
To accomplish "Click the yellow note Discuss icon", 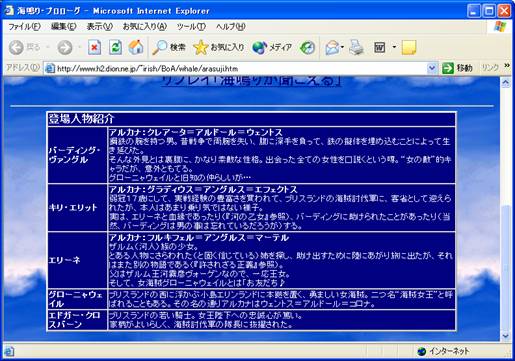I will pos(409,48).
